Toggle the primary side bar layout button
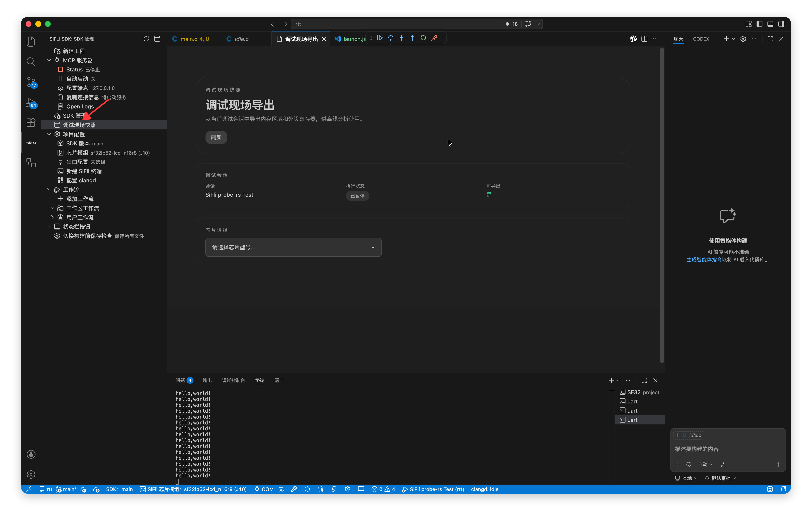The height and width of the screenshot is (519, 812). point(759,24)
